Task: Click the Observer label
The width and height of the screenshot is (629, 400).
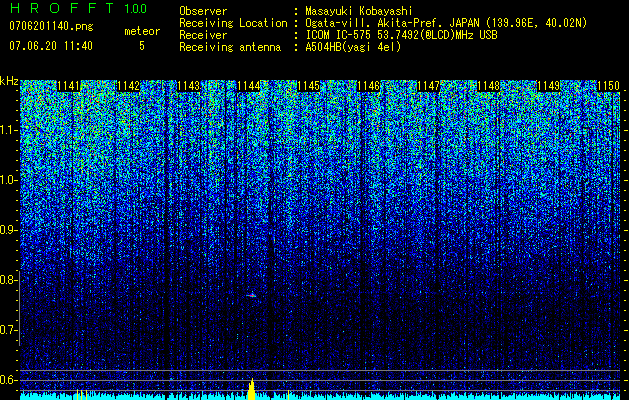Action: coord(203,11)
